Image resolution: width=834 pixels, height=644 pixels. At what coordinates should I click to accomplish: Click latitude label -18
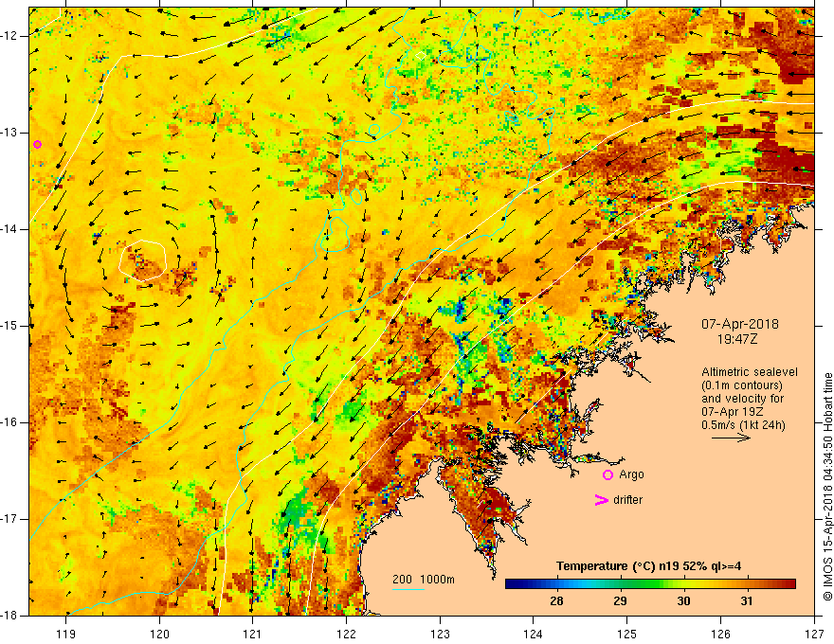coord(10,616)
